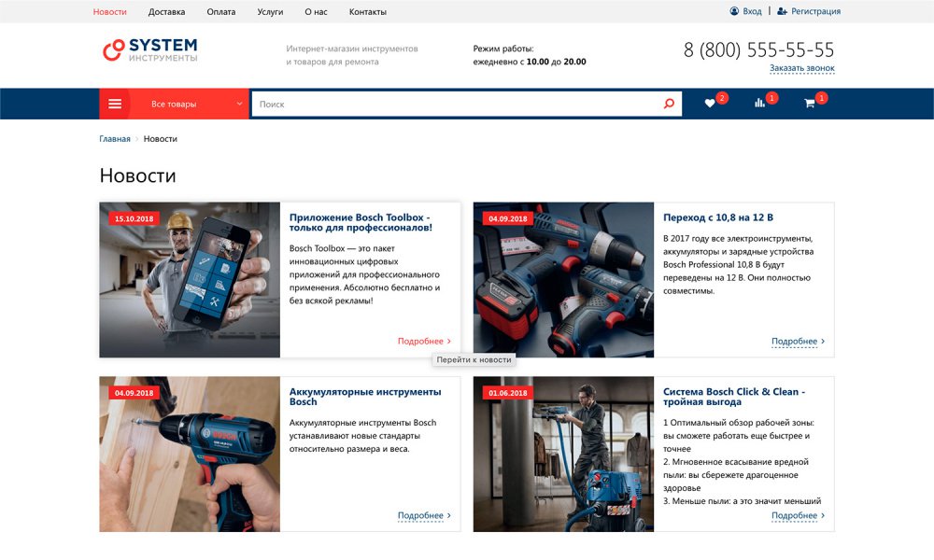
Task: Open the worker with smartphone news image
Action: [x=190, y=280]
